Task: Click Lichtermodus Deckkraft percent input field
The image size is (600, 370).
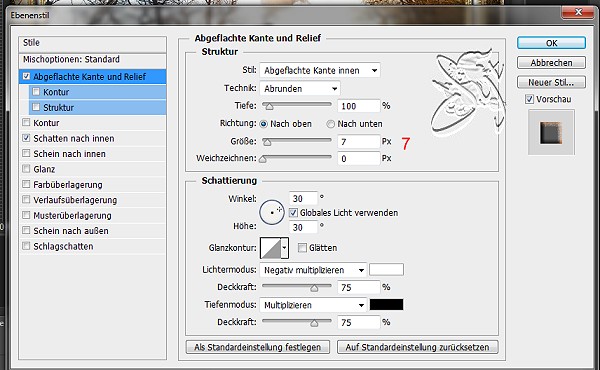Action: [x=359, y=287]
